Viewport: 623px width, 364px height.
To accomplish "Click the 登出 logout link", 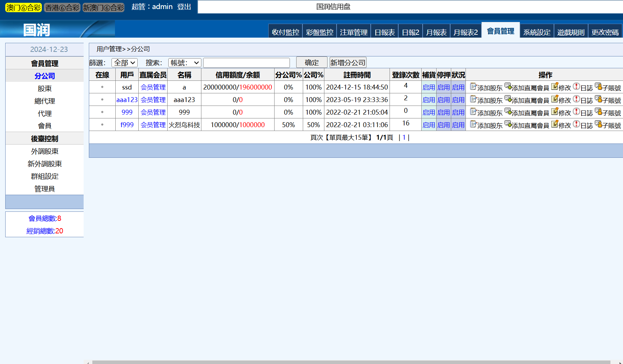I will tap(184, 7).
